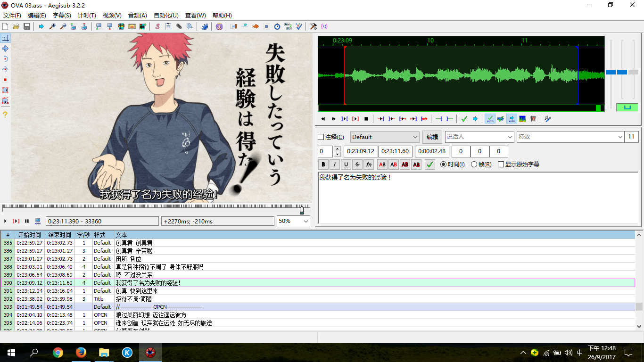
Task: Save the subtitles with floppy icon
Action: [27, 26]
